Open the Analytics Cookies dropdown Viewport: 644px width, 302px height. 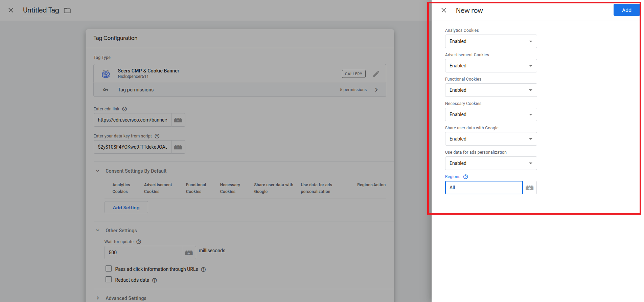pos(491,41)
